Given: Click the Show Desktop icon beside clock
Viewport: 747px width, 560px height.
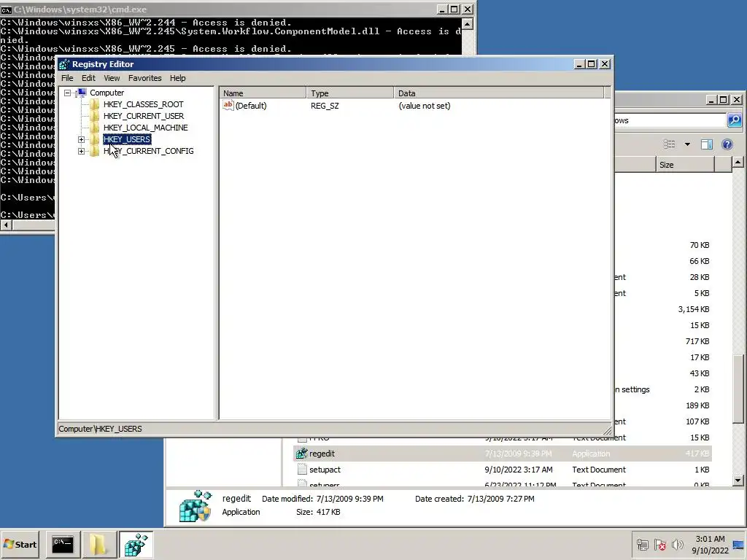Looking at the screenshot, I should [738, 545].
